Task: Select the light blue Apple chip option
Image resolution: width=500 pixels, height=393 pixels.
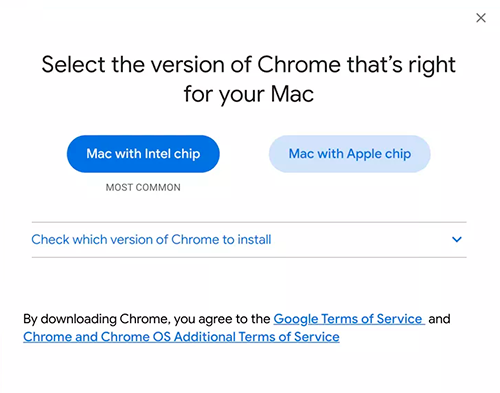Action: [x=350, y=154]
